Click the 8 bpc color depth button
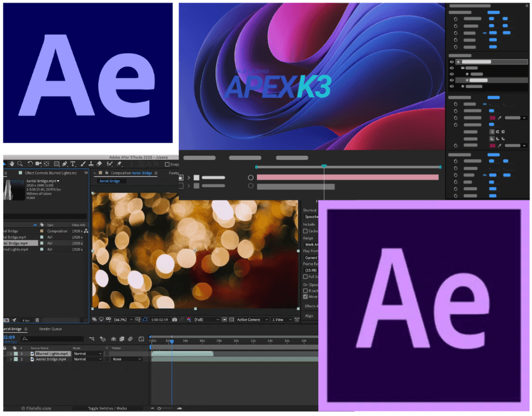The image size is (532, 416). point(26,320)
